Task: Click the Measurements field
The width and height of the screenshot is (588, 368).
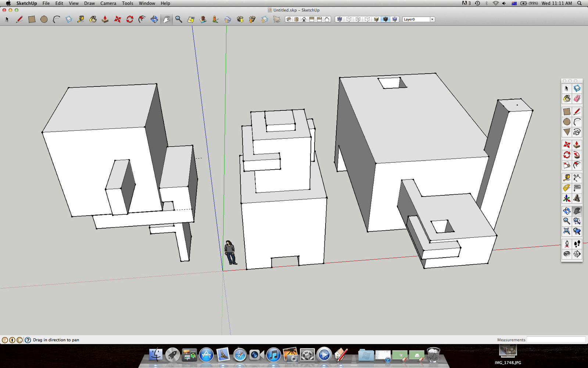Action: [x=556, y=340]
